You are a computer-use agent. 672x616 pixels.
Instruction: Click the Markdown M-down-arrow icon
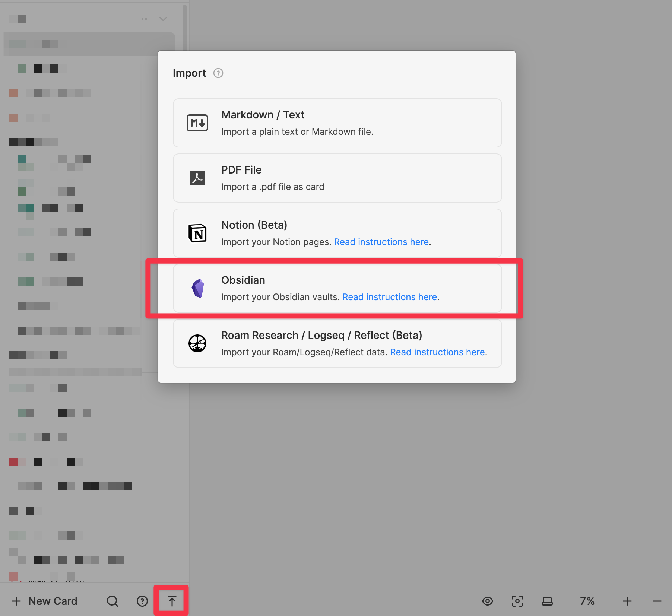tap(197, 123)
